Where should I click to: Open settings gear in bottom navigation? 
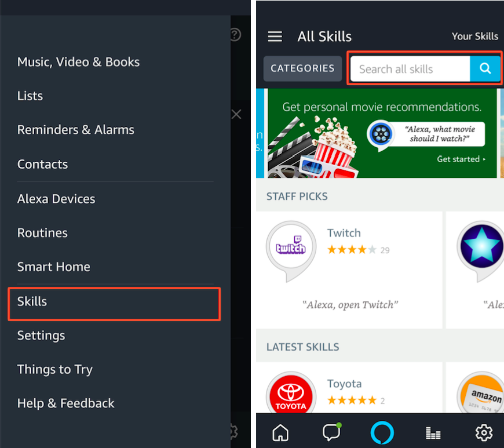click(484, 432)
